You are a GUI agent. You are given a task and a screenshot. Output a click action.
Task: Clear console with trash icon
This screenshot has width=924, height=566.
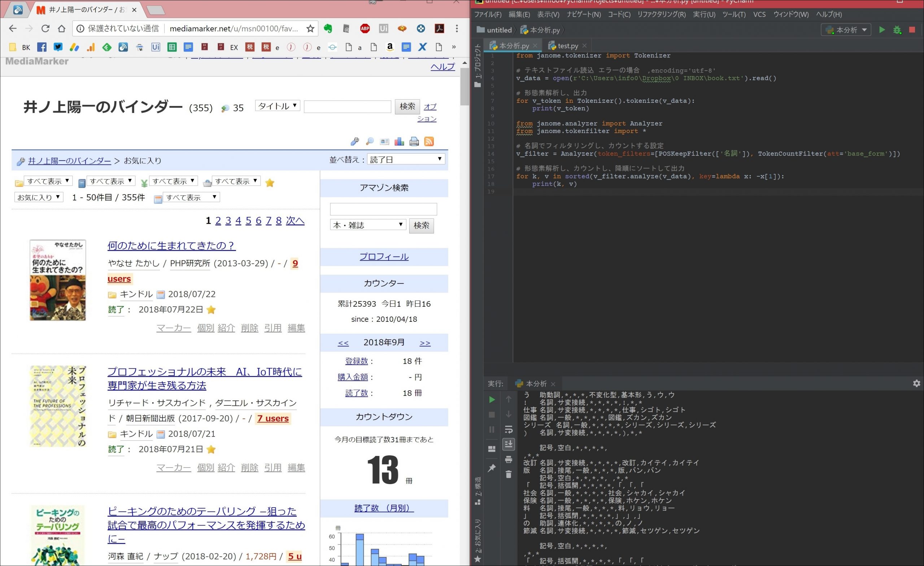pyautogui.click(x=509, y=474)
